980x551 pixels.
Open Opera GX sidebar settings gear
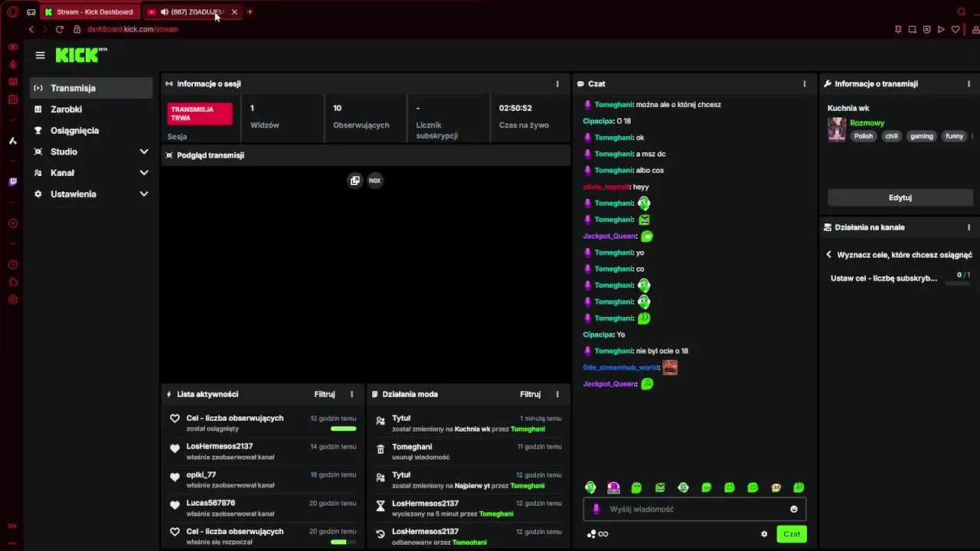pos(13,300)
